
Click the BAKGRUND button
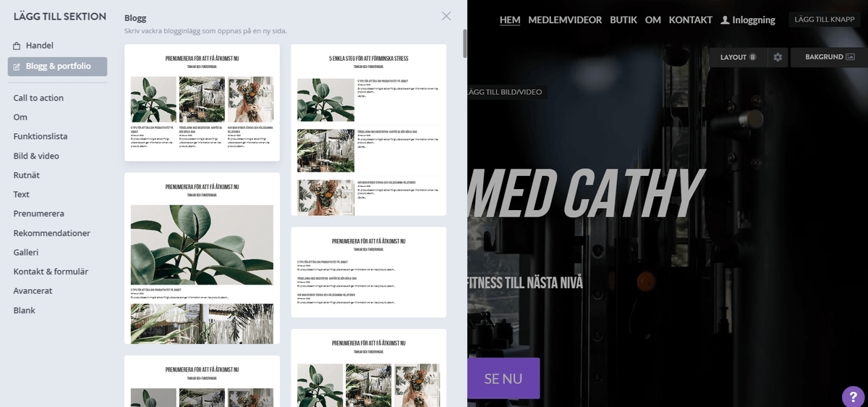[x=830, y=57]
